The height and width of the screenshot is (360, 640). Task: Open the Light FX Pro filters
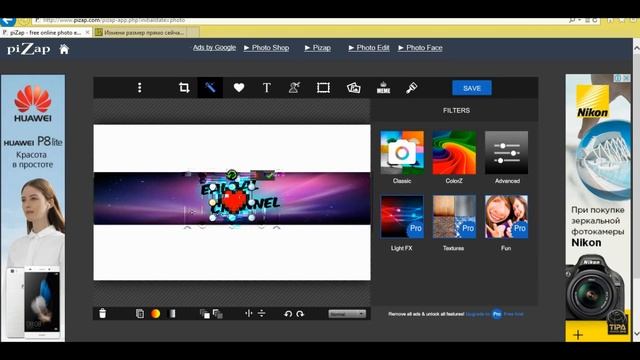(402, 217)
